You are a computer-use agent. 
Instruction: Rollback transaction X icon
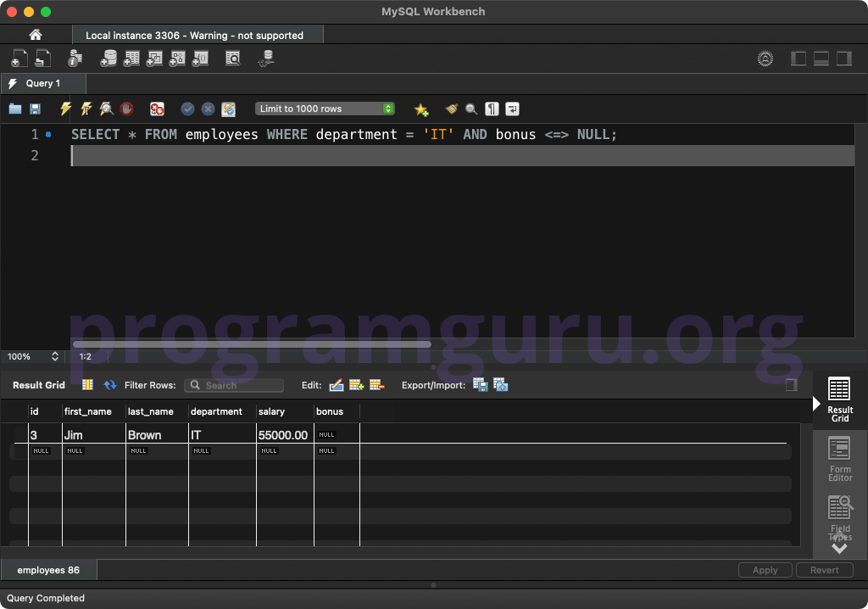point(209,109)
